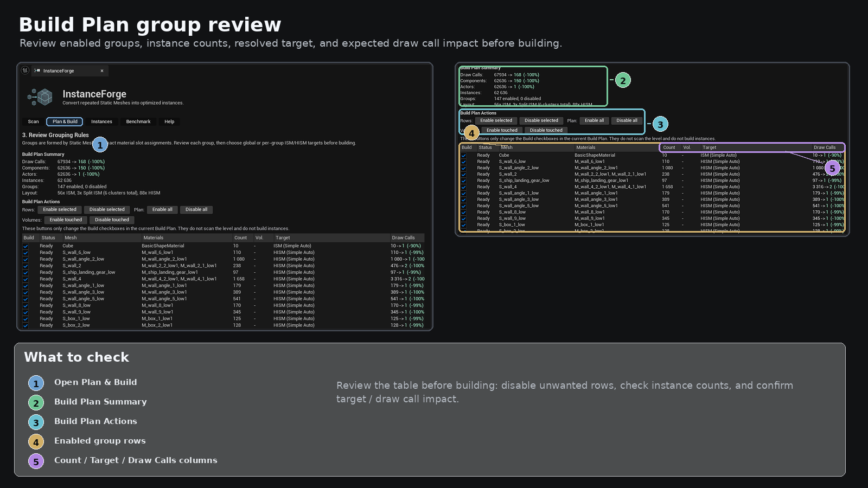
Task: Toggle Build checkbox for S_wall_angle_5_low in left table
Action: [x=25, y=299]
